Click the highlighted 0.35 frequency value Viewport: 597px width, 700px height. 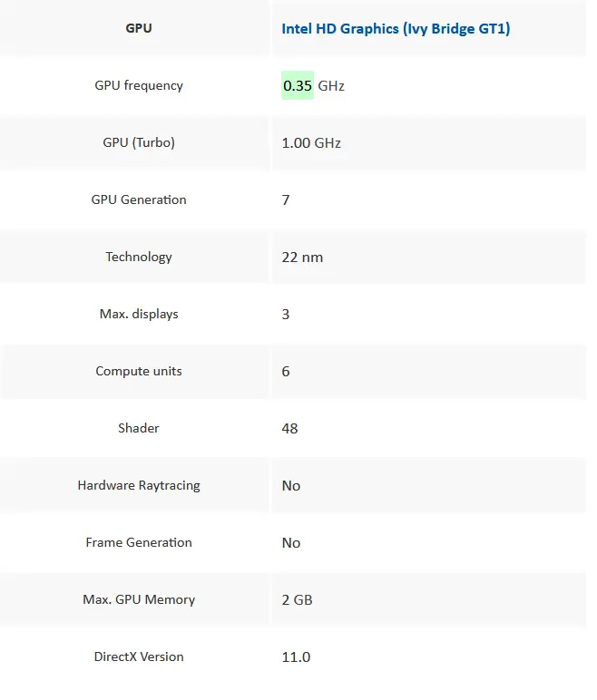pyautogui.click(x=298, y=85)
